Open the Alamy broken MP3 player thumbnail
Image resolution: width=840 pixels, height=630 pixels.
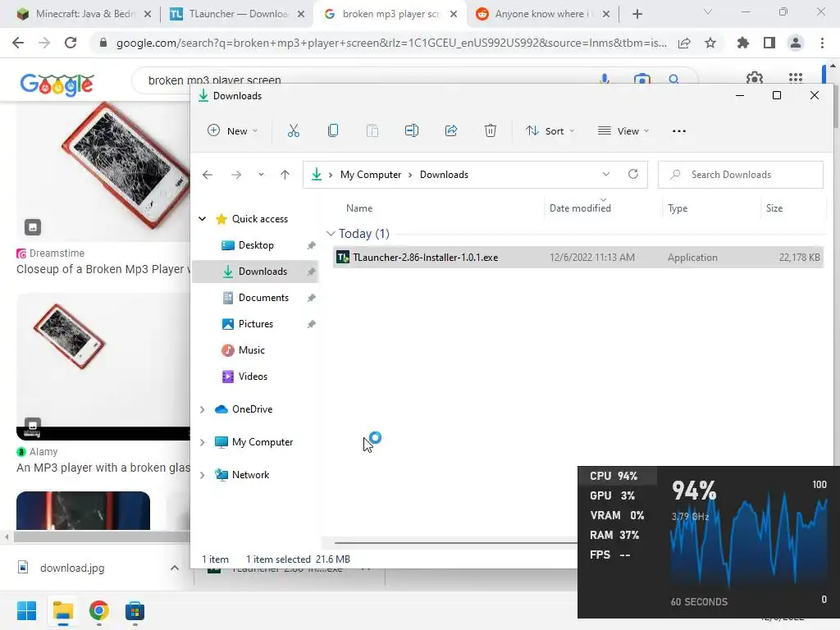pyautogui.click(x=103, y=367)
